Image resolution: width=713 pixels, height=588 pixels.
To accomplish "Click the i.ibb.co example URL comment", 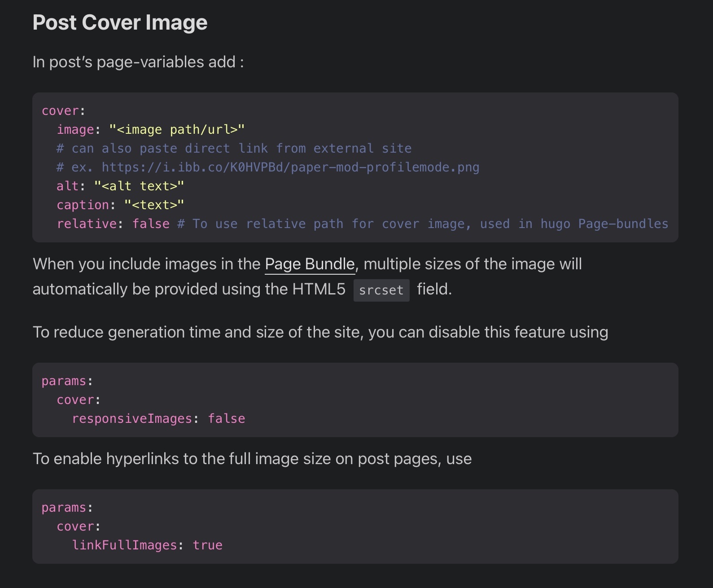I will pyautogui.click(x=290, y=167).
